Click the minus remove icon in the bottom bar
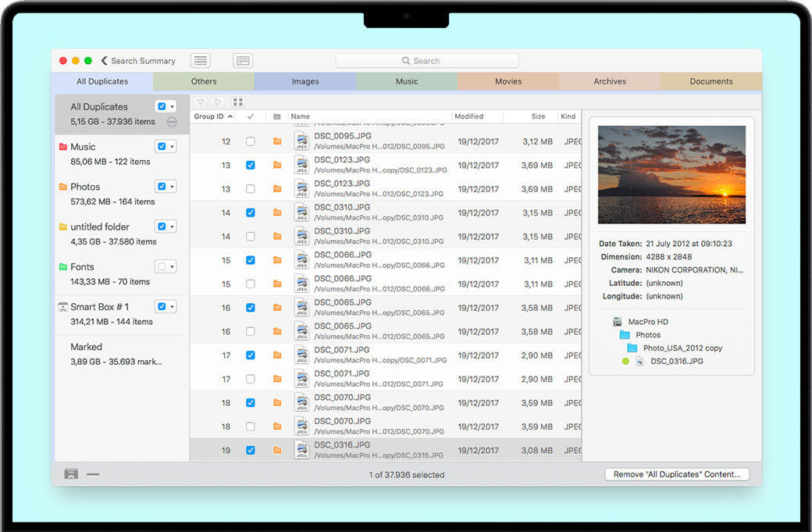 93,474
